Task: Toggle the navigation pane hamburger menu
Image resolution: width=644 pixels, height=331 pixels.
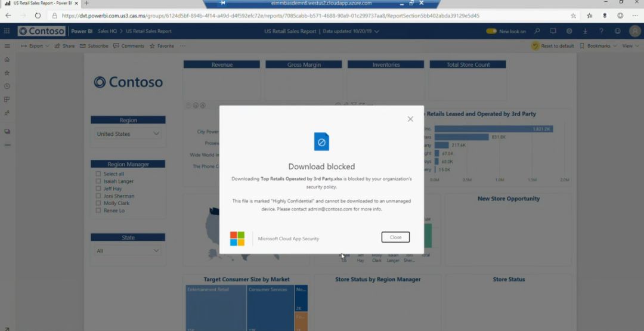Action: [7, 46]
